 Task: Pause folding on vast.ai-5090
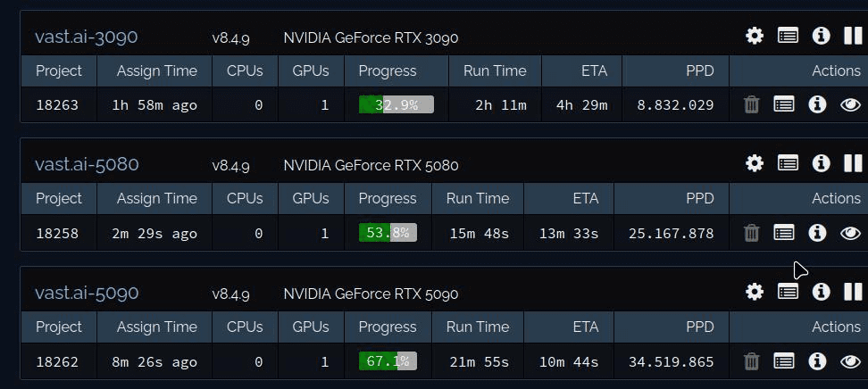point(853,292)
